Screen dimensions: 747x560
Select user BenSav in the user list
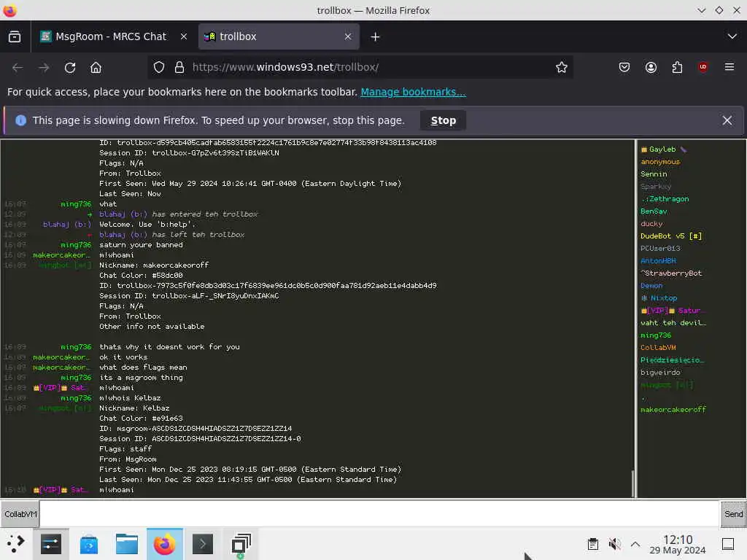(x=654, y=211)
